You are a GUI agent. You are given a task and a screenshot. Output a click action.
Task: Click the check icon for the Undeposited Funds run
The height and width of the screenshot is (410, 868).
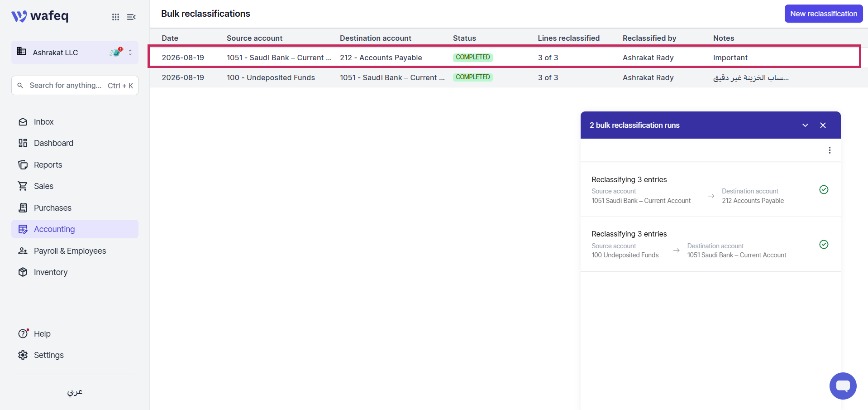click(x=824, y=245)
